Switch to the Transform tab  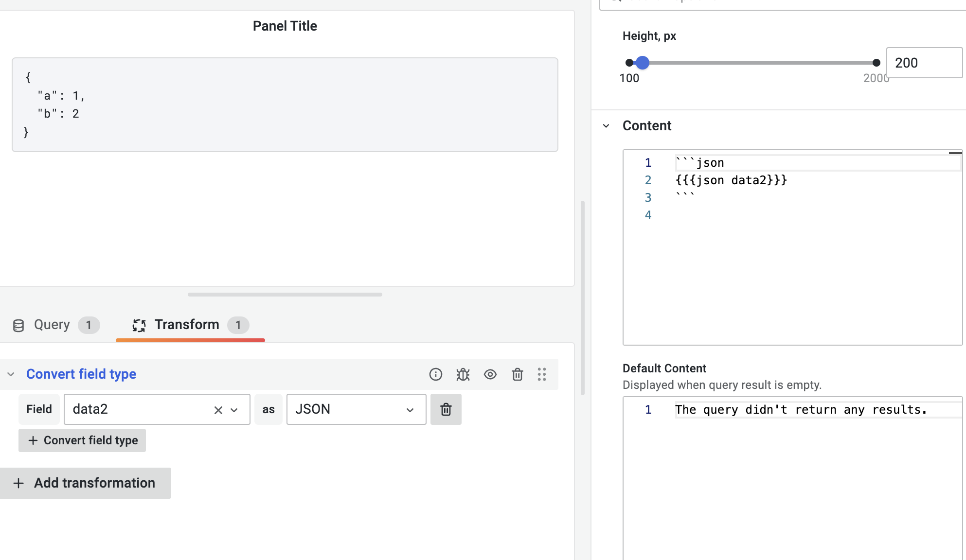187,324
